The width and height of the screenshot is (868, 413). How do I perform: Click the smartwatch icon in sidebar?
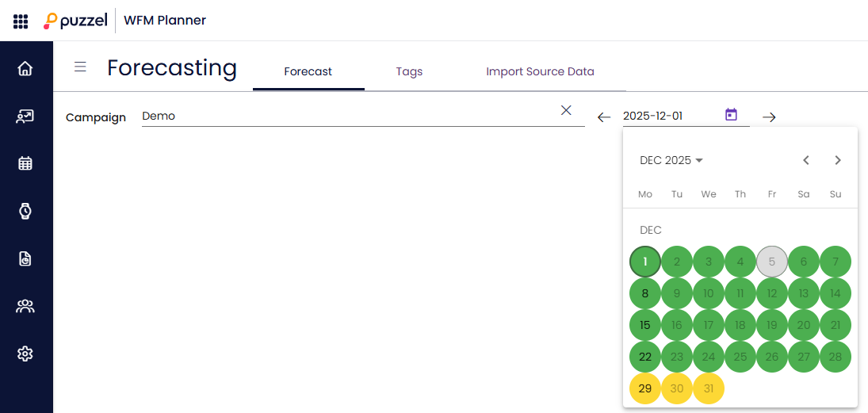25,211
